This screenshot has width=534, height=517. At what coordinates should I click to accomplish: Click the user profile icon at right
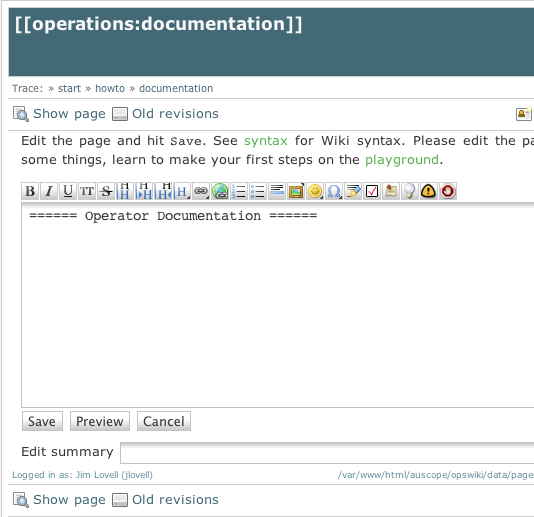click(x=524, y=114)
